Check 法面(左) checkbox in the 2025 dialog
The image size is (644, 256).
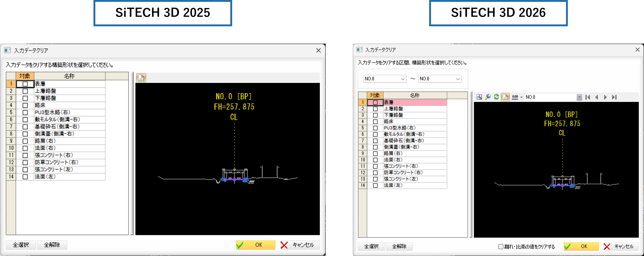point(25,177)
